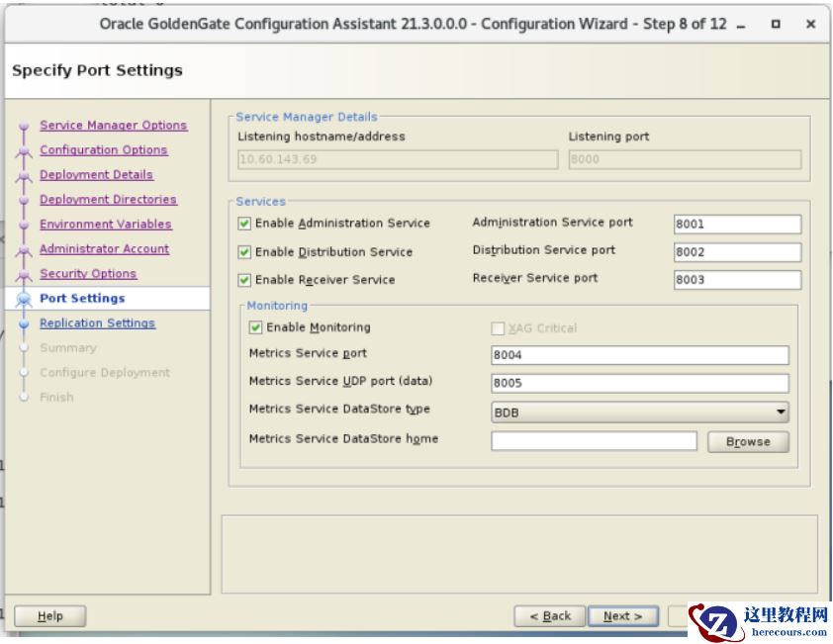Toggle Enable Distribution Service checkbox
This screenshot has height=644, width=833.
244,252
